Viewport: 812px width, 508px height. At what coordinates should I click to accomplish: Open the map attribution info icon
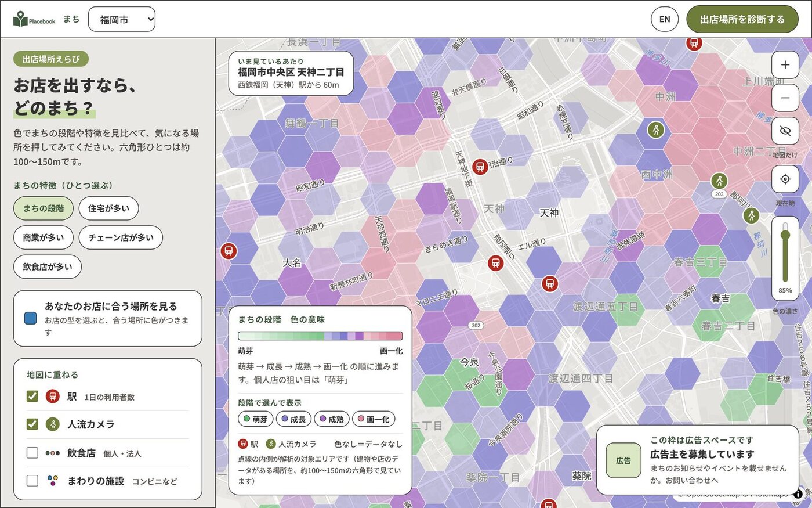click(x=799, y=494)
